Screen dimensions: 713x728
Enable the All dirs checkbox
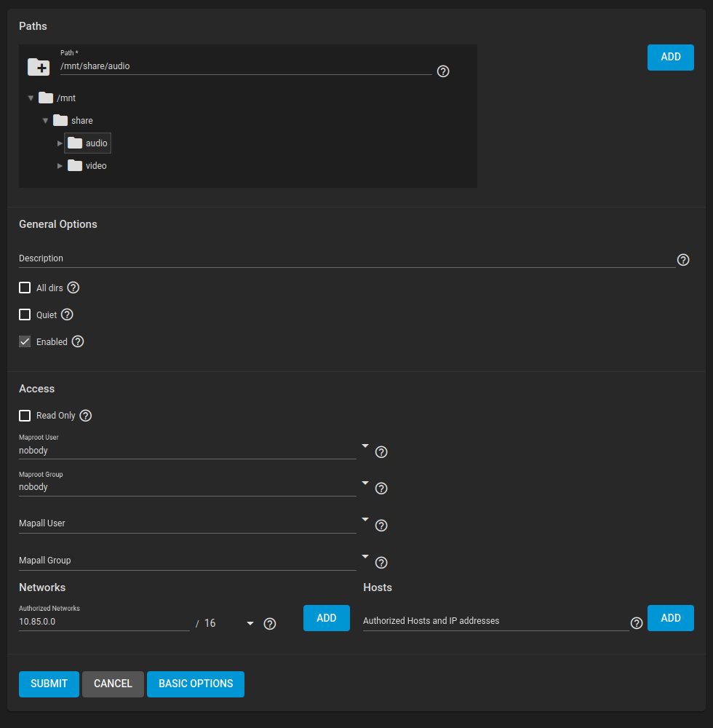(25, 288)
